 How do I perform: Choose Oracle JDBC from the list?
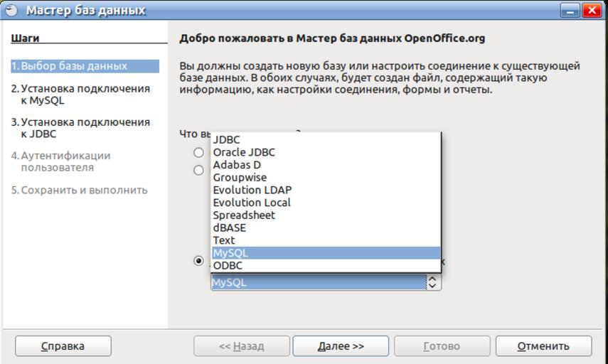244,152
